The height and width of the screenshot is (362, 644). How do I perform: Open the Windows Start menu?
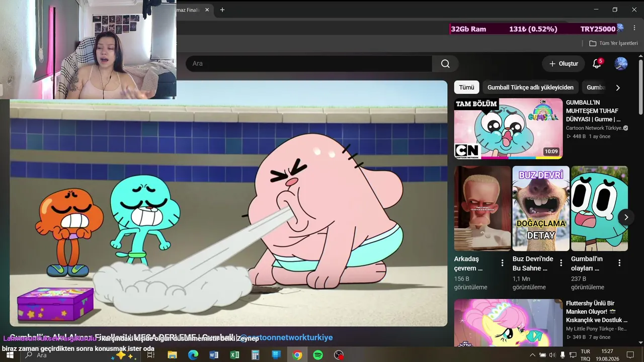point(10,355)
